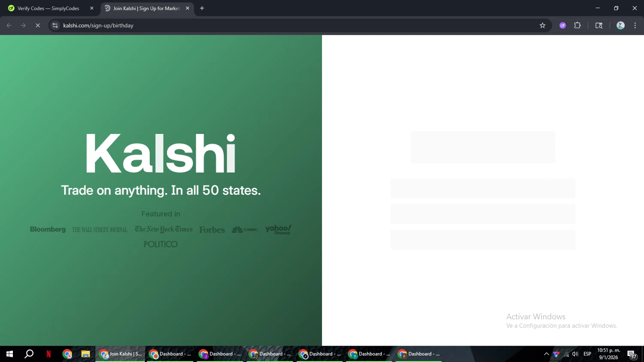Minimize the Chrome window
The height and width of the screenshot is (362, 644).
(598, 8)
